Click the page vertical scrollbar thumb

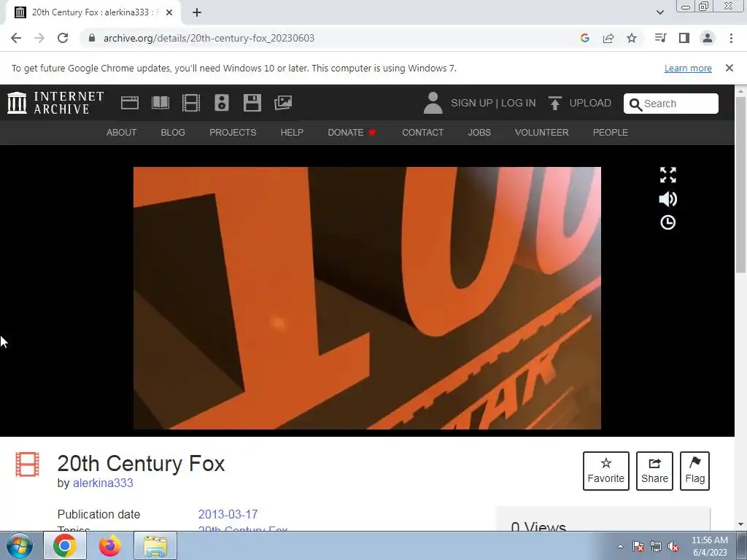pos(740,184)
